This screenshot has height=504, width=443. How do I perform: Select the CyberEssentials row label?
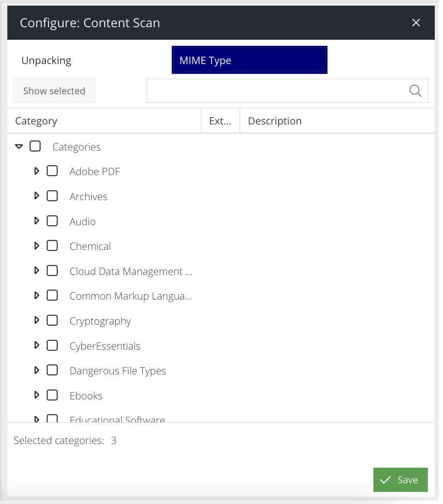tap(105, 346)
